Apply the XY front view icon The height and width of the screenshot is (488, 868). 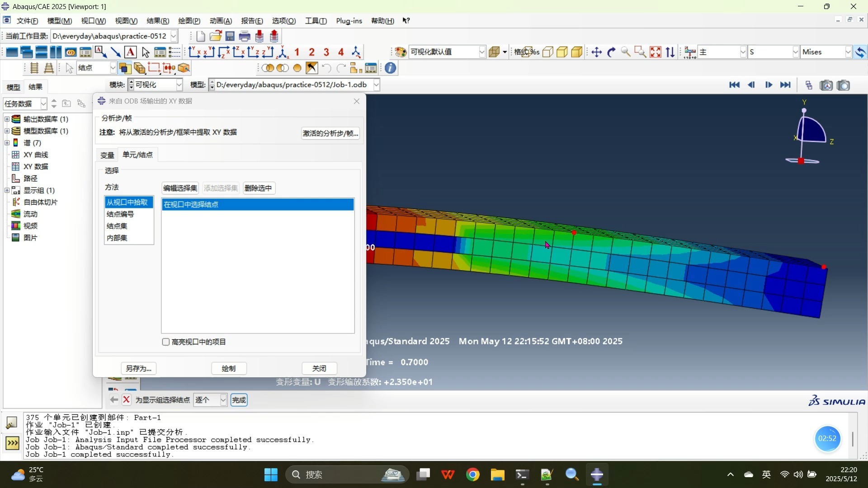(x=194, y=52)
